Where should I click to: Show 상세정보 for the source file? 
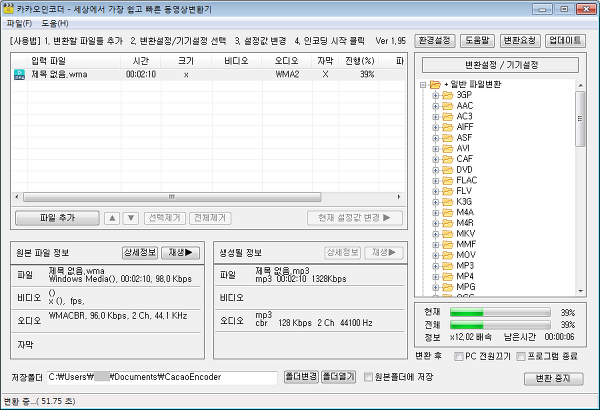point(140,253)
